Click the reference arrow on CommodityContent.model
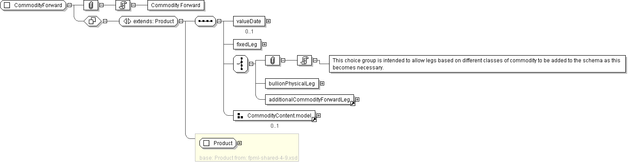 314,119
